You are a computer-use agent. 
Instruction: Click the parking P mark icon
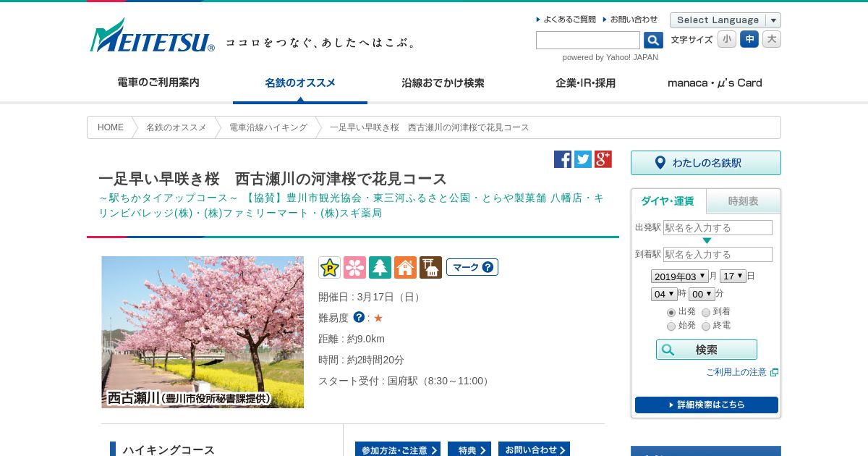point(329,267)
